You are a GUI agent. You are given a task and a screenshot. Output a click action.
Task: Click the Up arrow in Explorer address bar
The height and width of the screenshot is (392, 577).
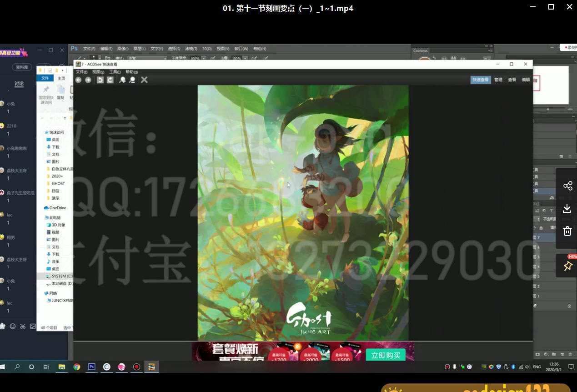tap(65, 118)
